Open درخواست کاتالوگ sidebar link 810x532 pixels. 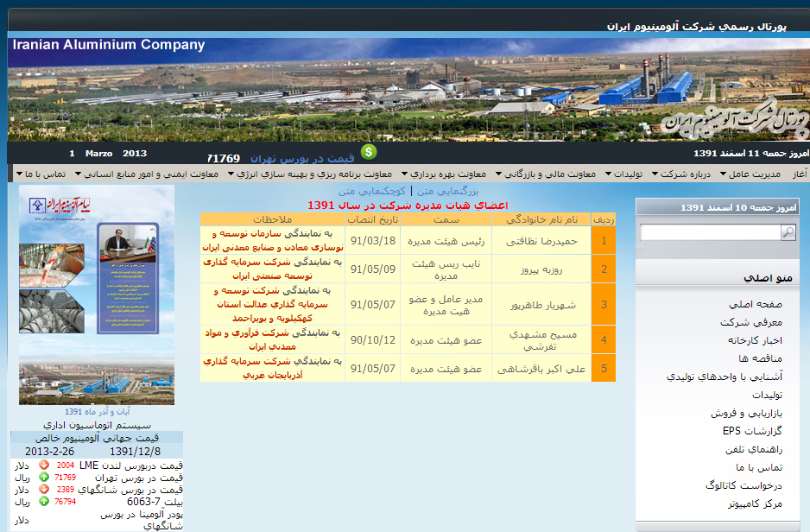tap(744, 485)
